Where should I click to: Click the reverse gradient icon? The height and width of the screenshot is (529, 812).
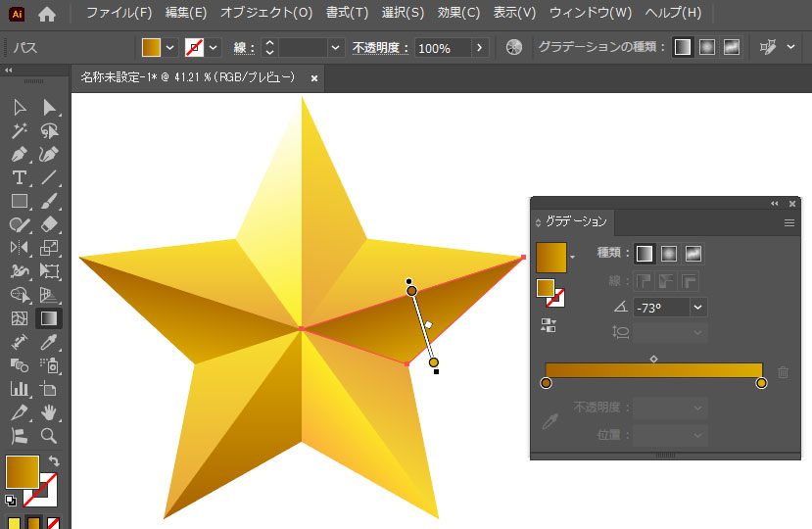pyautogui.click(x=548, y=326)
